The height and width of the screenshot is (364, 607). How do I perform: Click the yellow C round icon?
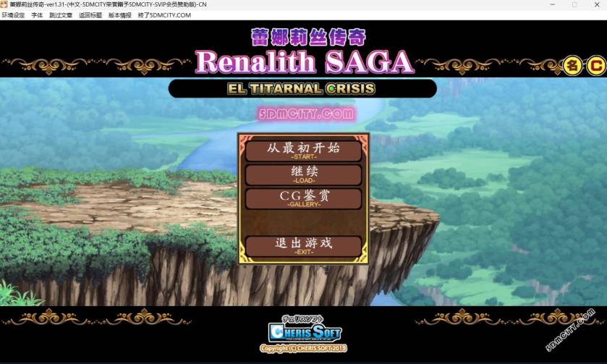(x=596, y=66)
